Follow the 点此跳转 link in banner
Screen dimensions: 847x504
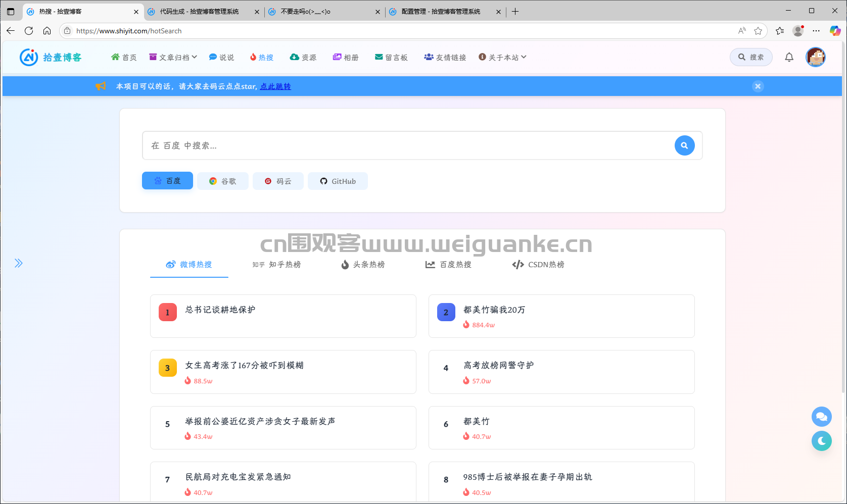(x=275, y=86)
